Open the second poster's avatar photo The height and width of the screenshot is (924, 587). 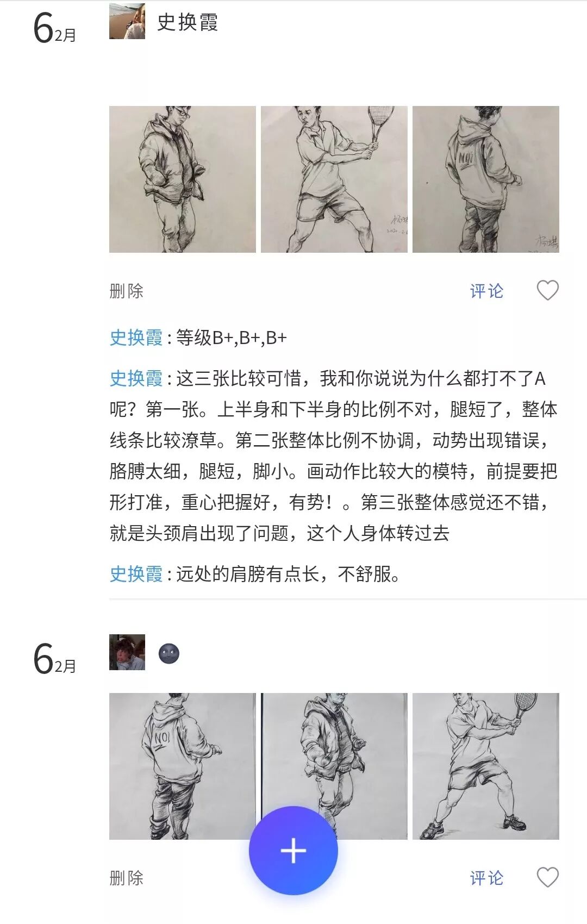[127, 652]
